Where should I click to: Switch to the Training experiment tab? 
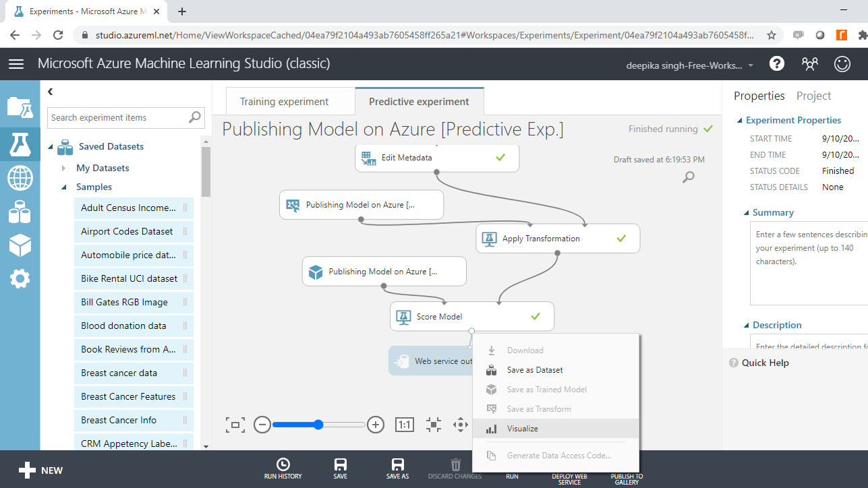284,102
